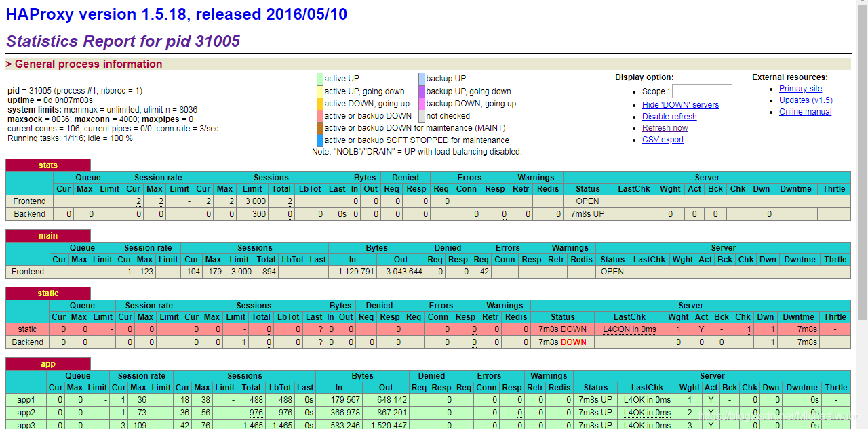Click the OPEN status of stats Frontend
Screen dimensions: 868x429
coord(587,201)
